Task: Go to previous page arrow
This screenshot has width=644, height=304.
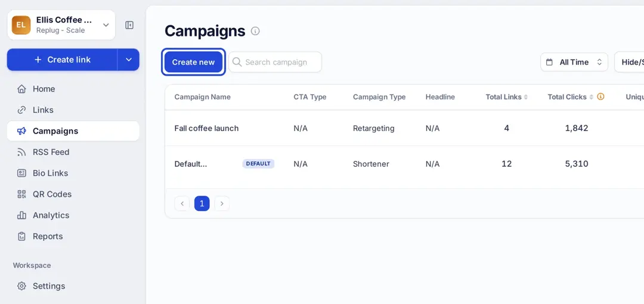Action: [182, 203]
